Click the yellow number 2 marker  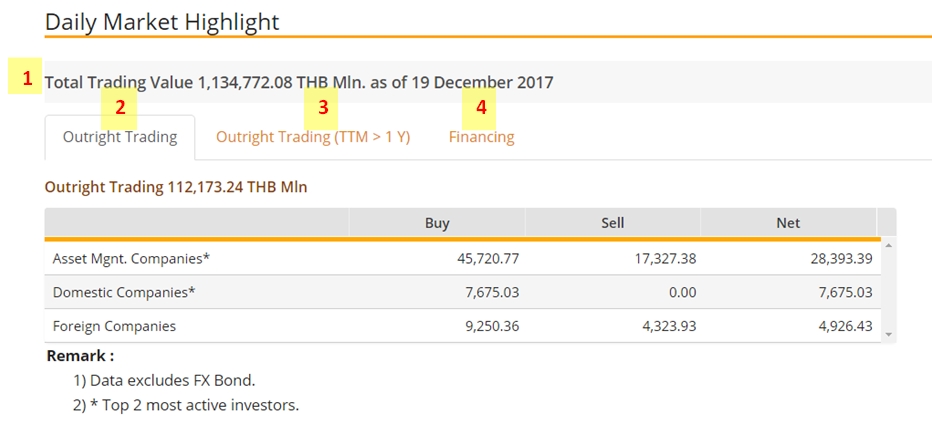[119, 107]
